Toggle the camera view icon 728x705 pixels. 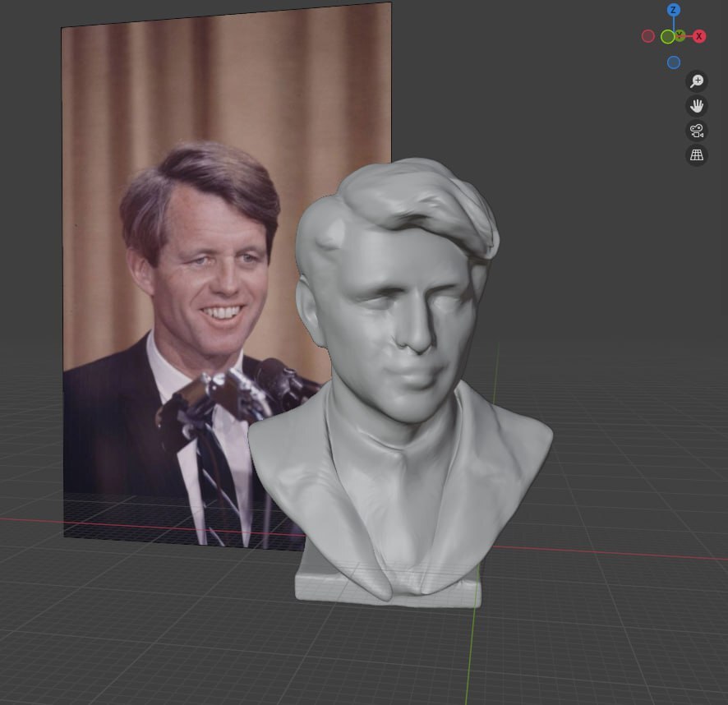697,131
